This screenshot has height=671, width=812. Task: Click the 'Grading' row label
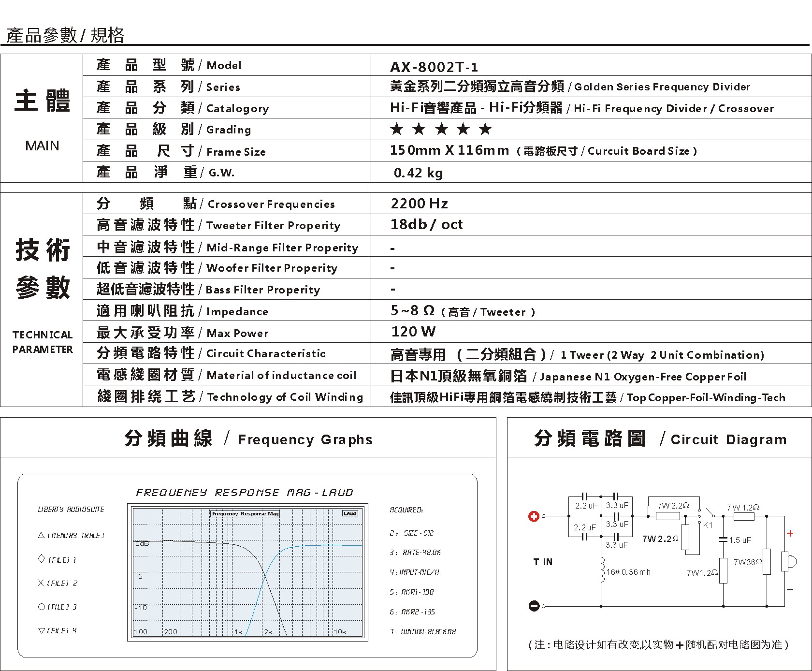point(229,130)
